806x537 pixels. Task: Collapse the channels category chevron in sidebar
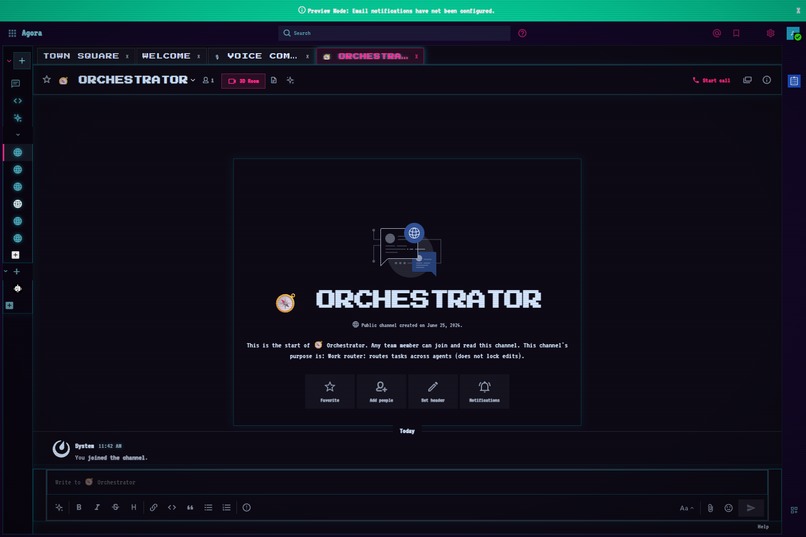pyautogui.click(x=18, y=135)
